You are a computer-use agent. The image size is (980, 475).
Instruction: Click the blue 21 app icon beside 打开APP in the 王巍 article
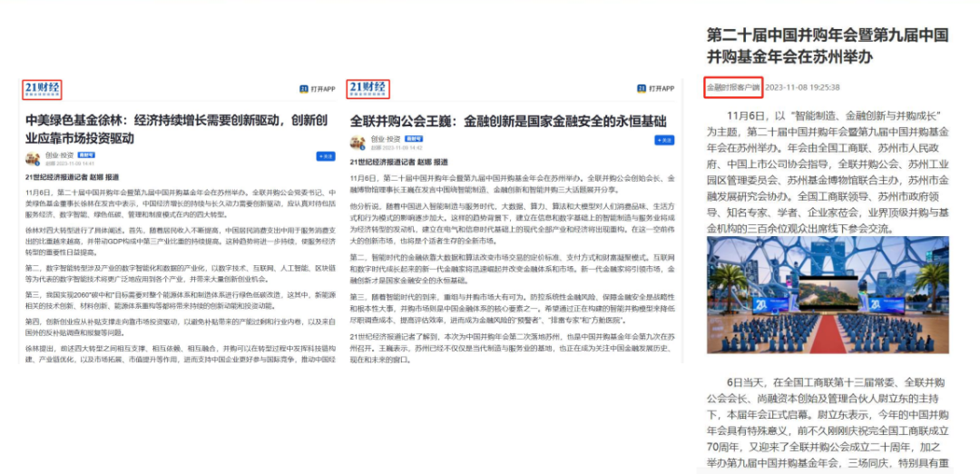coord(642,89)
